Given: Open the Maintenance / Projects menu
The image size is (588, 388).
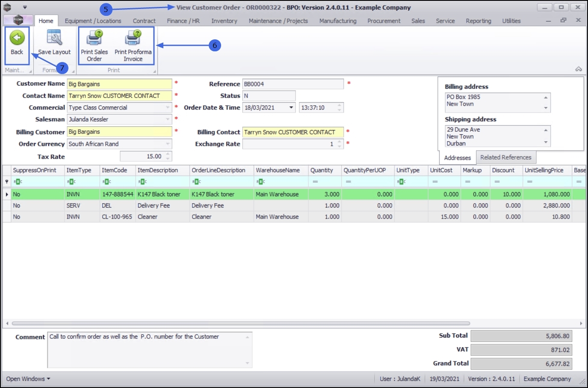Looking at the screenshot, I should 278,21.
